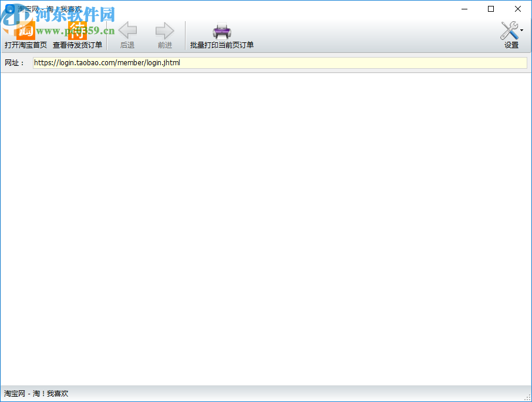Image resolution: width=532 pixels, height=402 pixels.
Task: View pending shipment orders 查看待发货订单
Action: [78, 35]
